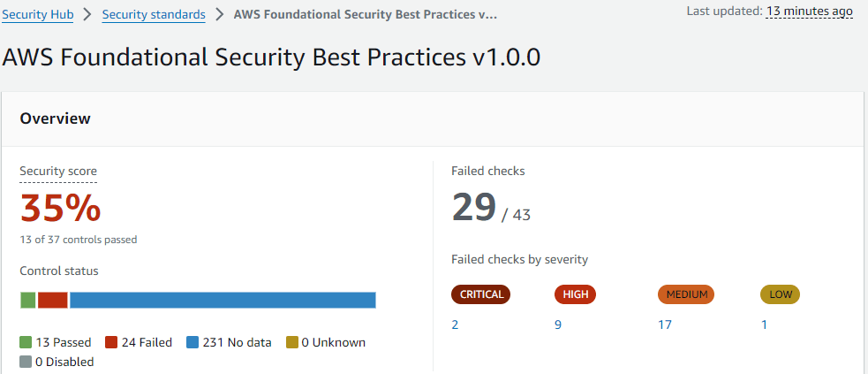
Task: Select the red Failed segment of status bar
Action: 53,300
